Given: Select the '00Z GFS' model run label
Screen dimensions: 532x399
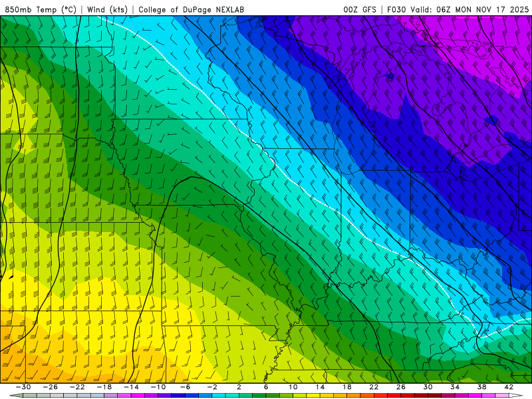Looking at the screenshot, I should pos(360,9).
